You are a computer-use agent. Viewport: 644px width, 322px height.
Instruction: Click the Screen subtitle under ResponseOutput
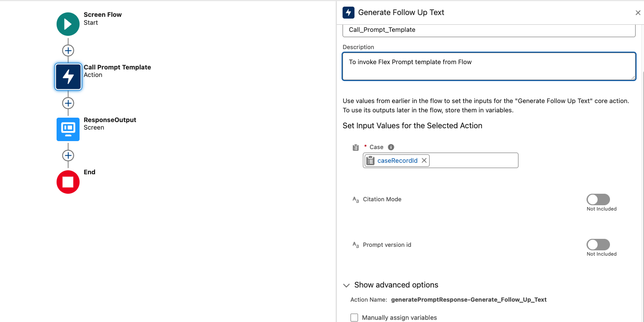94,127
